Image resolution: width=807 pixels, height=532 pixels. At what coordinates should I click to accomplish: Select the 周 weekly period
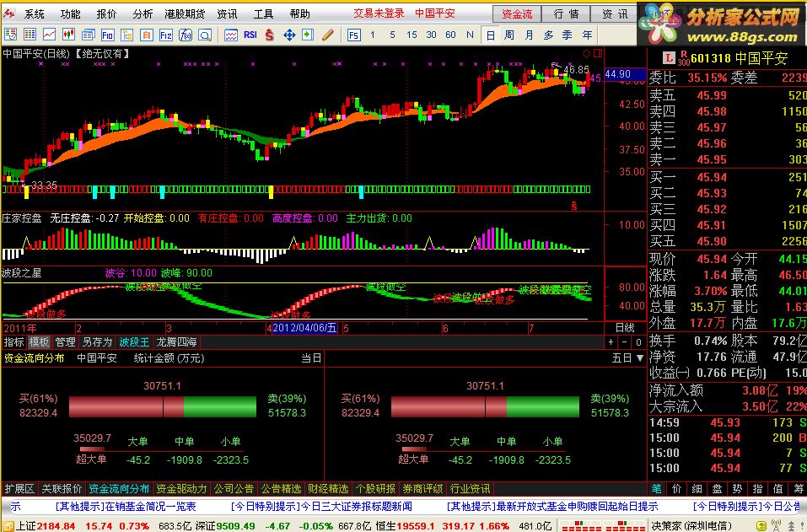coord(509,35)
